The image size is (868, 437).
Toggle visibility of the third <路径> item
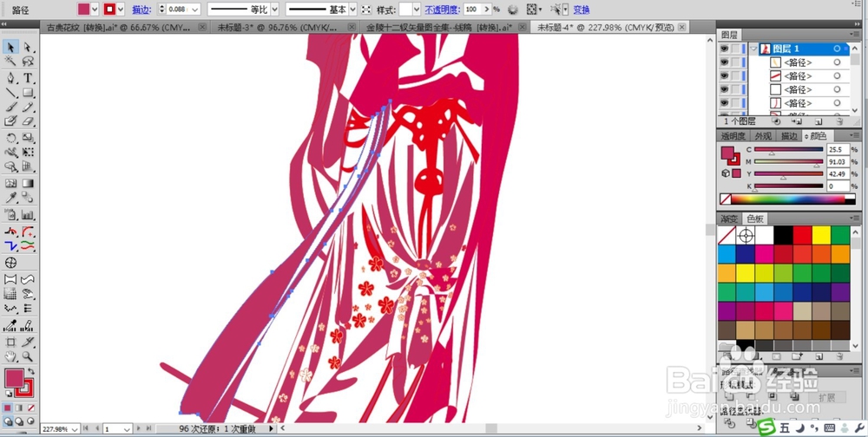(724, 89)
